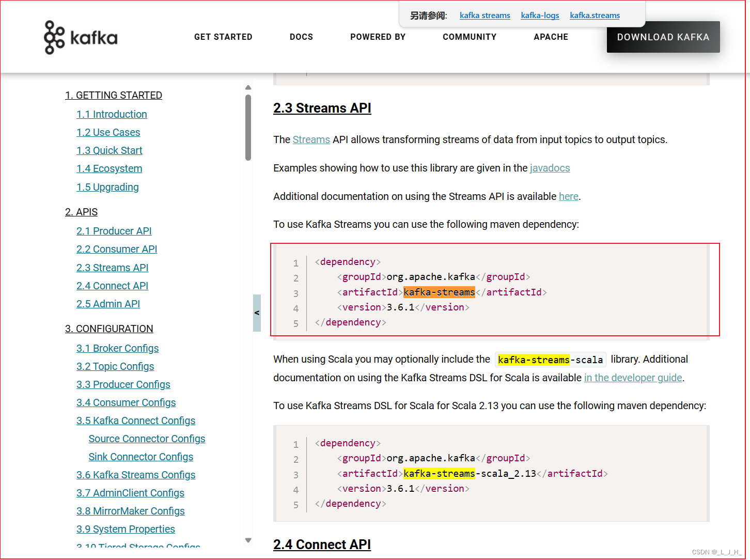Go to 2.3 Streams API in sidebar
The height and width of the screenshot is (560, 750).
112,268
